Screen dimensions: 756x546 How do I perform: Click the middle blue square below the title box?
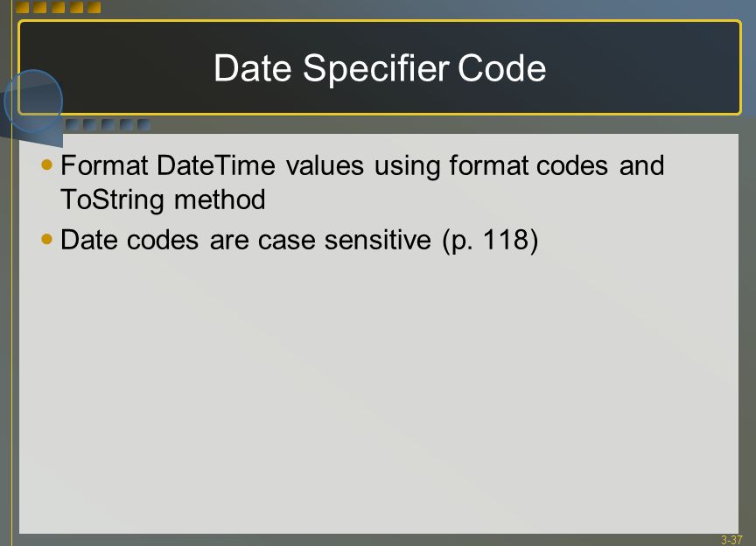(x=108, y=125)
